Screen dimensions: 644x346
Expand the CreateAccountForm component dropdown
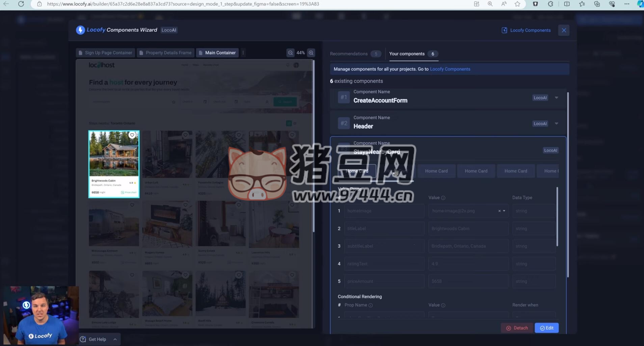pyautogui.click(x=556, y=97)
